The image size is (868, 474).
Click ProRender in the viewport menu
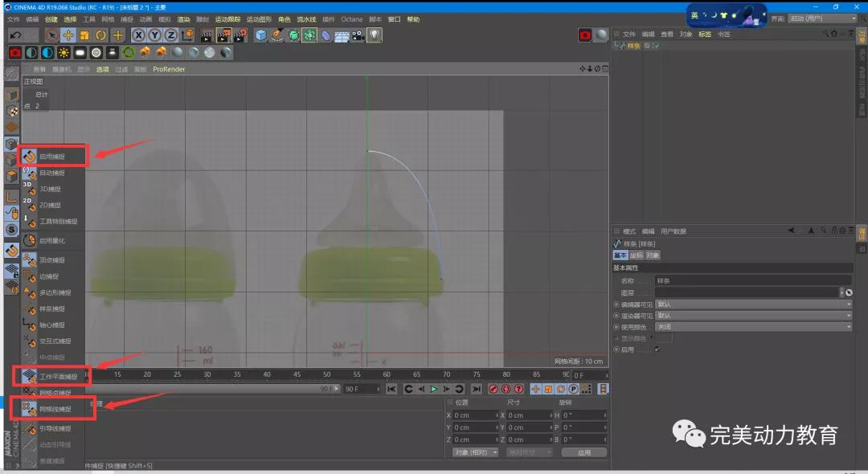coord(169,69)
